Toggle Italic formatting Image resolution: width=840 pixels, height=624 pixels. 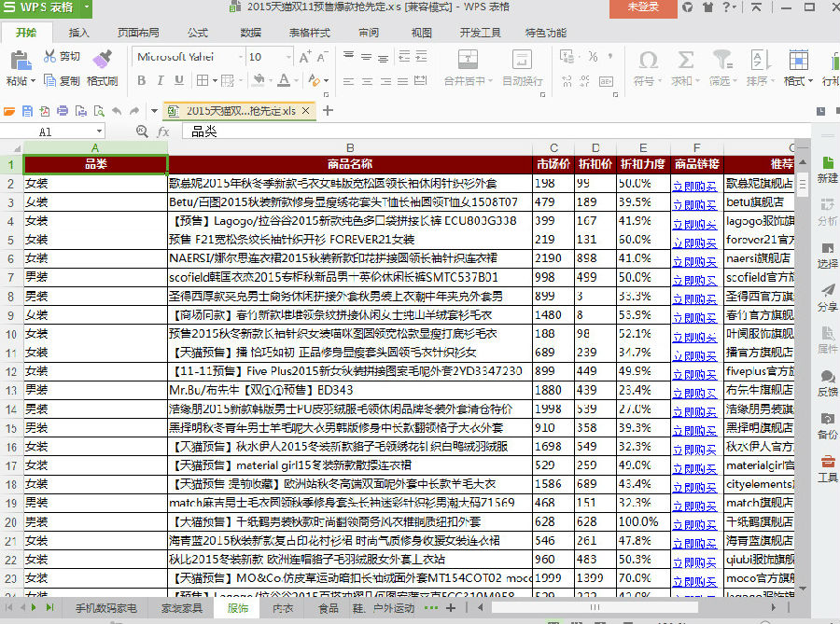click(x=160, y=80)
